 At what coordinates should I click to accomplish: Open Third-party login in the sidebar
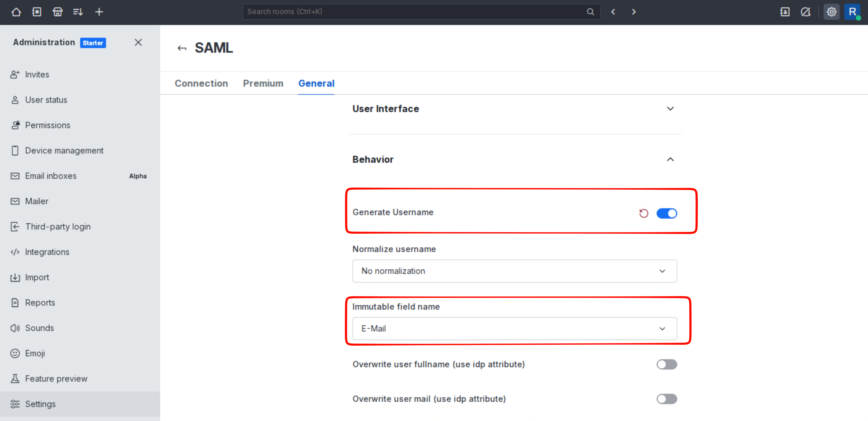(x=80, y=227)
